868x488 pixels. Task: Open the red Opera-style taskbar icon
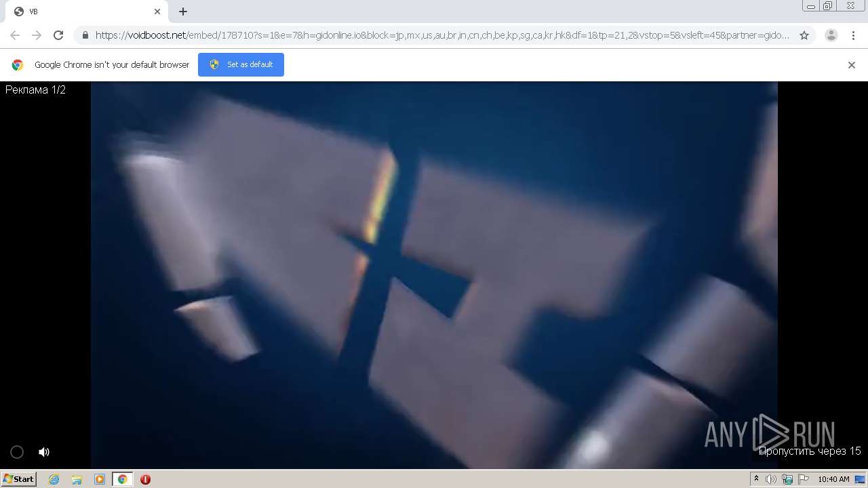[145, 479]
